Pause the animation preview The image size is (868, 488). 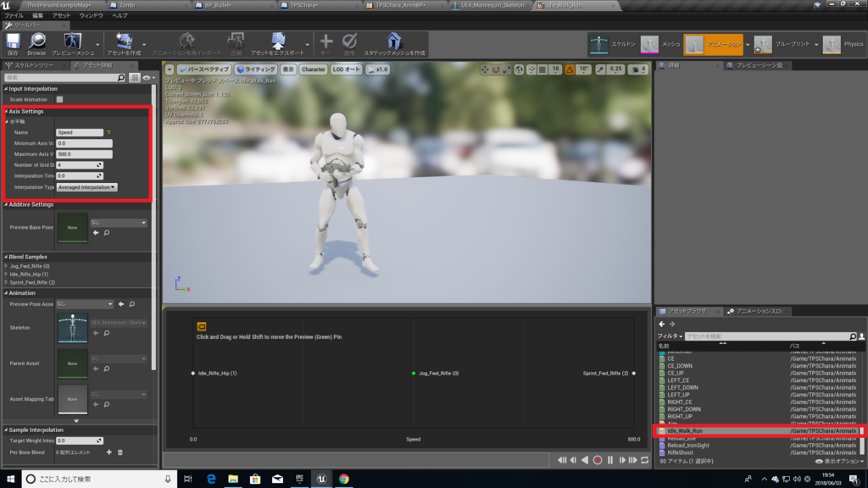pyautogui.click(x=610, y=460)
